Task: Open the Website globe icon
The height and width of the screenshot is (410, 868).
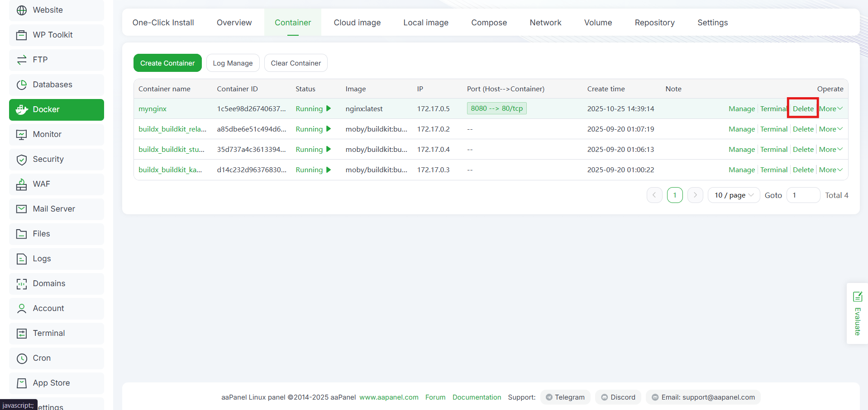Action: (x=22, y=10)
